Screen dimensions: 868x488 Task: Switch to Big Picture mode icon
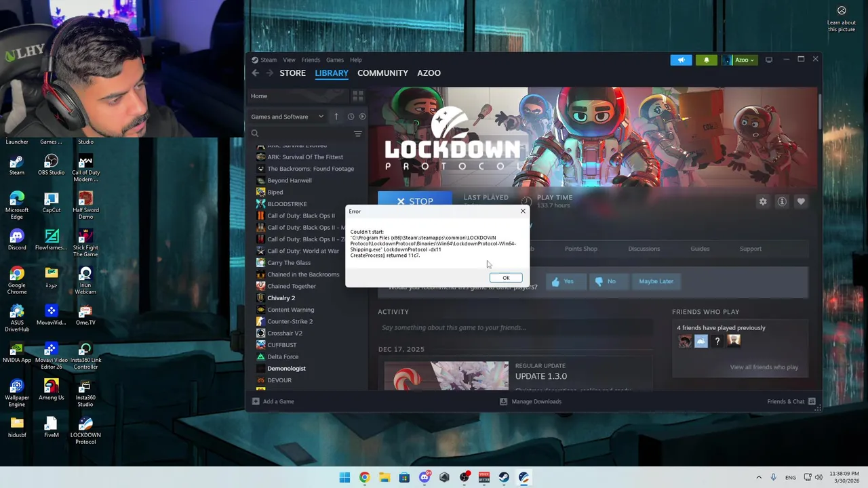pyautogui.click(x=768, y=60)
